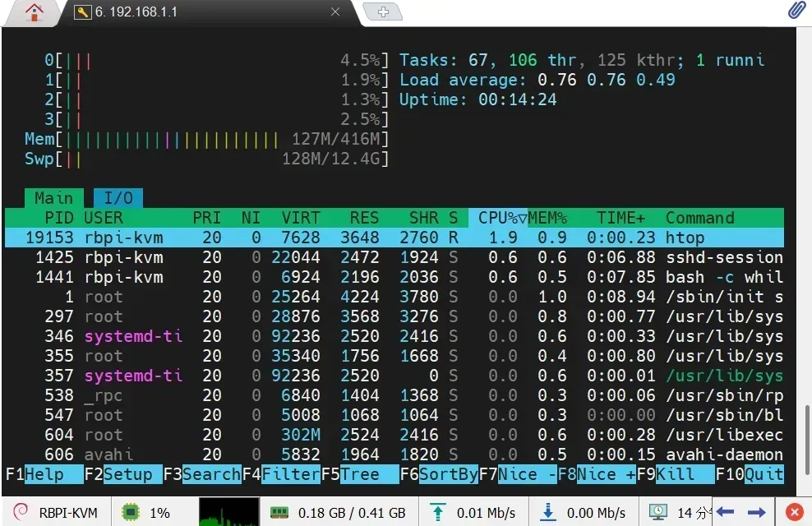Click the Debian swirl RBPI-KVM icon

point(21,512)
